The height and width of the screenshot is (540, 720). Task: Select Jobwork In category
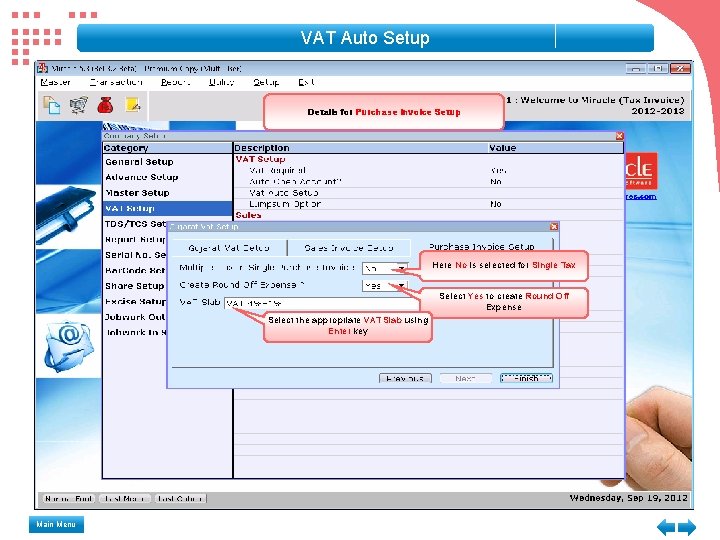(135, 332)
